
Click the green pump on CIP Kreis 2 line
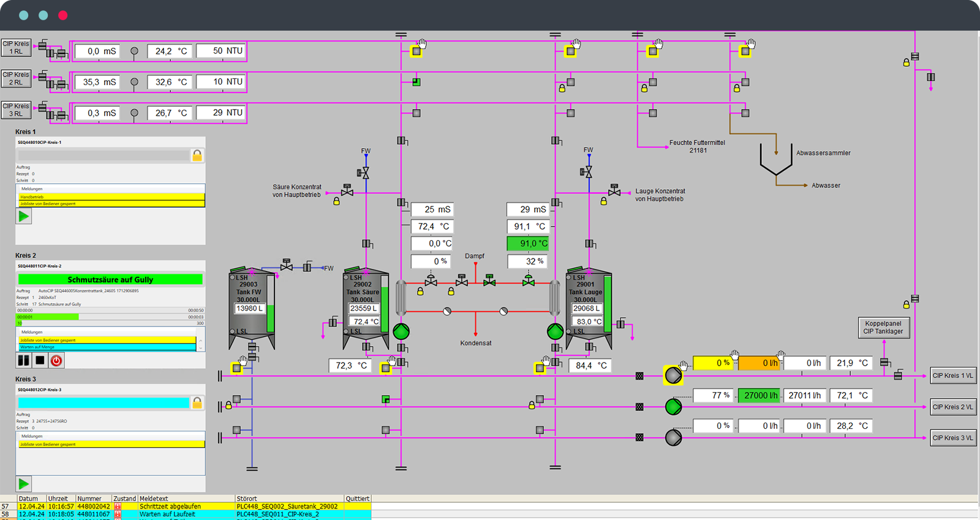(x=673, y=406)
